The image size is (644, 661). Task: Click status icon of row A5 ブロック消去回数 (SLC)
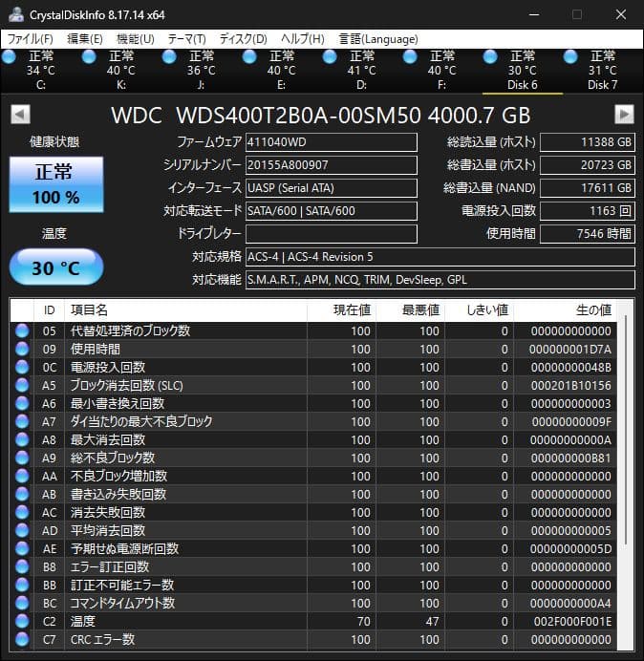point(22,385)
